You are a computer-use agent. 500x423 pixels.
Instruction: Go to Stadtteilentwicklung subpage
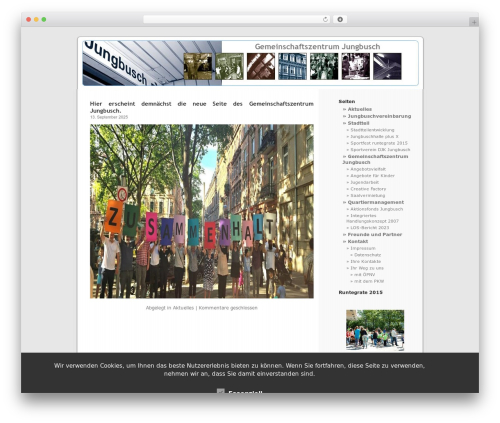[372, 130]
